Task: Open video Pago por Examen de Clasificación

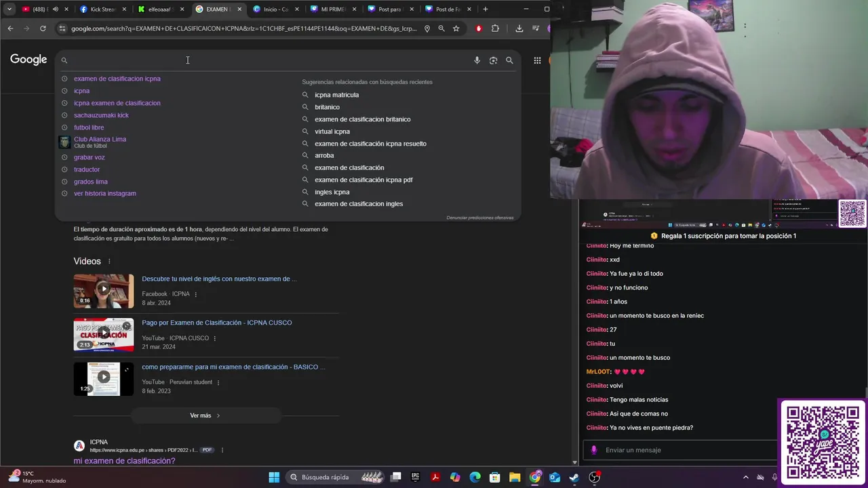Action: tap(217, 323)
